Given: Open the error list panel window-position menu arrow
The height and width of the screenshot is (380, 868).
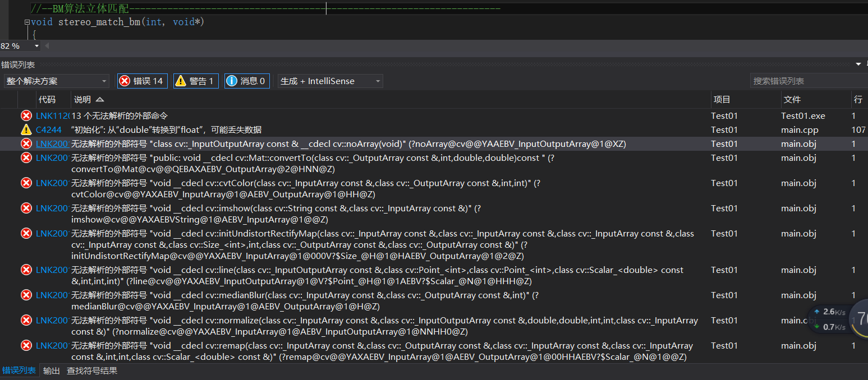Looking at the screenshot, I should tap(858, 65).
